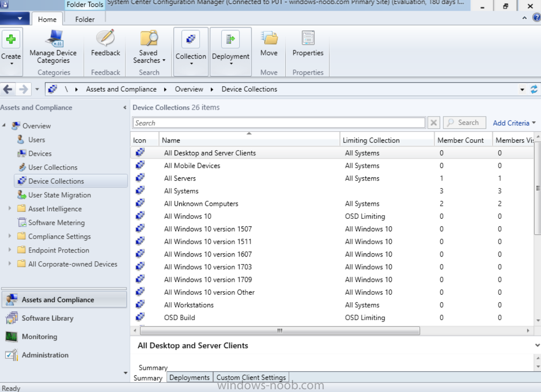Image resolution: width=541 pixels, height=392 pixels.
Task: Click Assets and Compliance breadcrumb
Action: (121, 89)
